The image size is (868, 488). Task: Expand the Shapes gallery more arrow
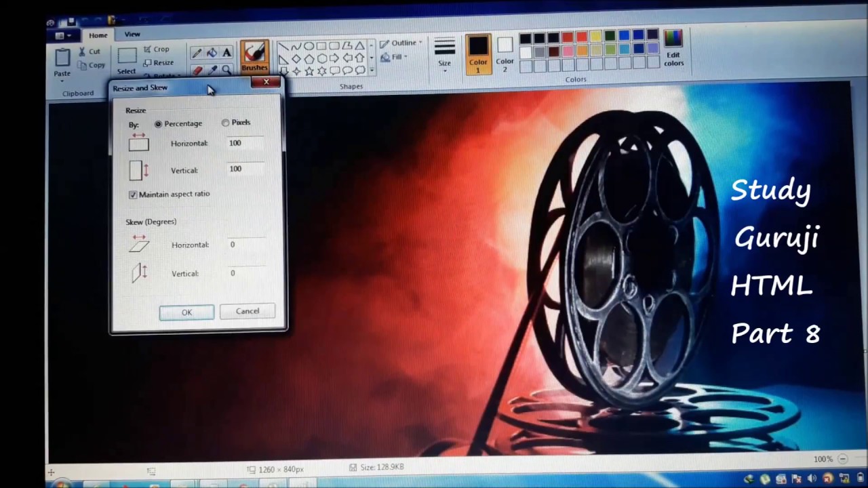click(x=372, y=70)
